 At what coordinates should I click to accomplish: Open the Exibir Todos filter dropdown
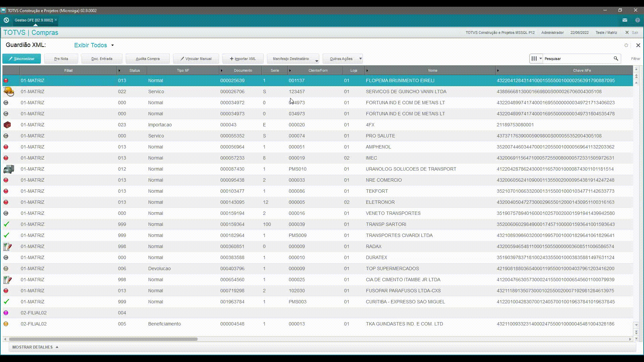pos(94,45)
